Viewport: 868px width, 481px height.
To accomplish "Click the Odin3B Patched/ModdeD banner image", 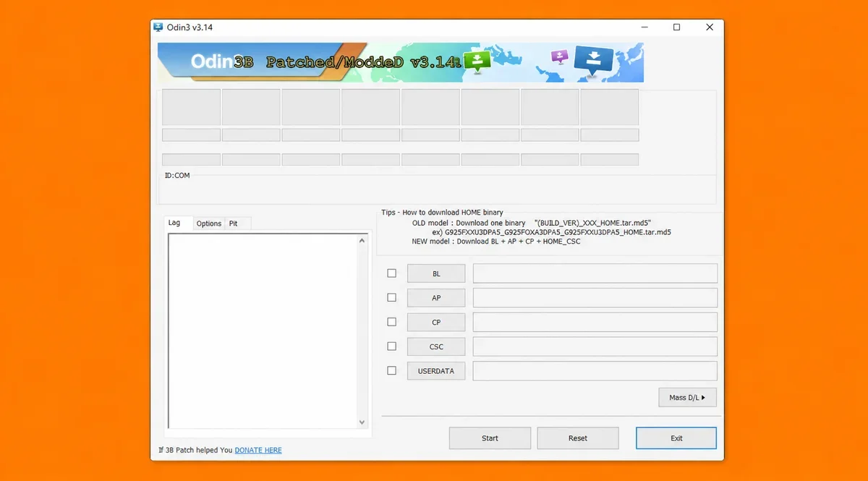I will point(401,62).
